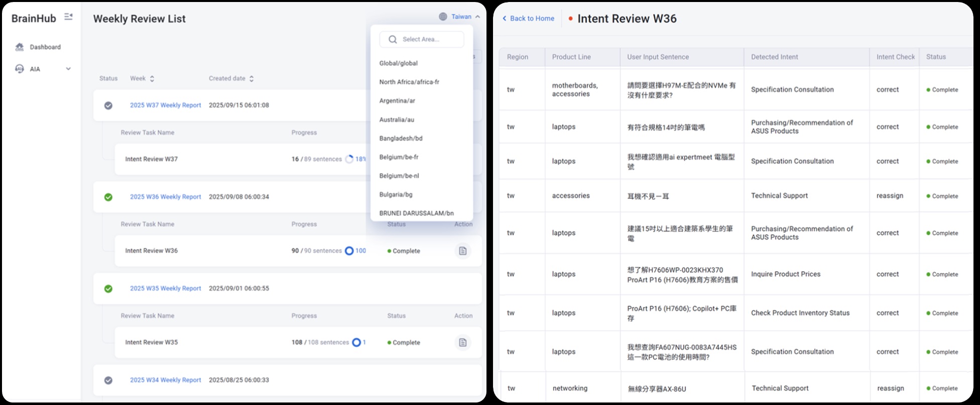Open the W36 review document icon
The image size is (980, 405).
[462, 251]
